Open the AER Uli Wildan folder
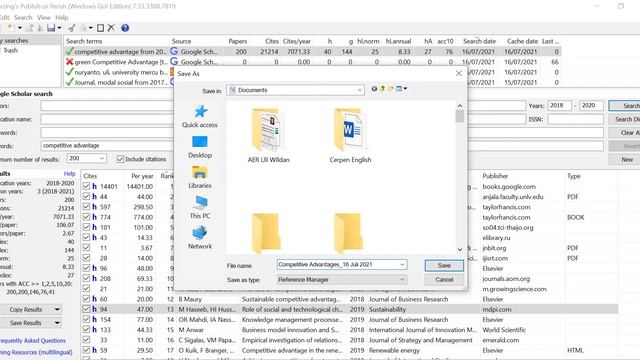 click(268, 136)
